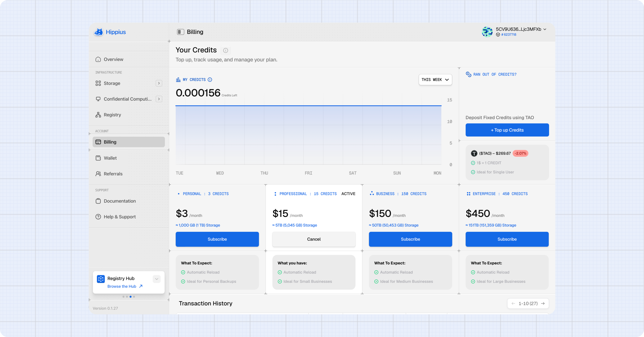Click the 0.000156 credits left value
This screenshot has height=337, width=644.
pyautogui.click(x=198, y=93)
